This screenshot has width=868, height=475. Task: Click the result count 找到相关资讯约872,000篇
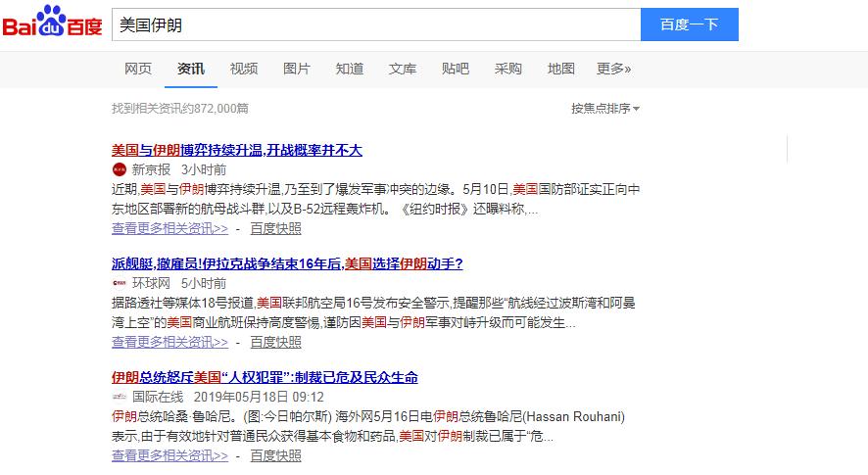click(x=180, y=109)
